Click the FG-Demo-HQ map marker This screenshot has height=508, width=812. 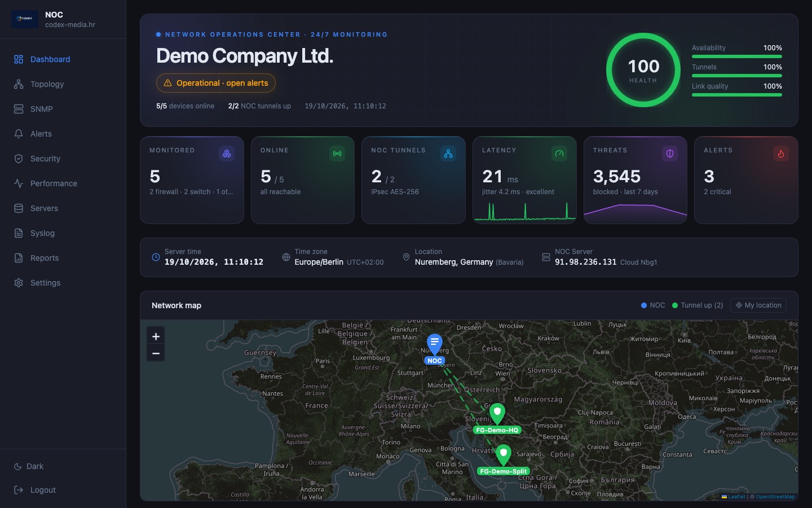point(497,414)
